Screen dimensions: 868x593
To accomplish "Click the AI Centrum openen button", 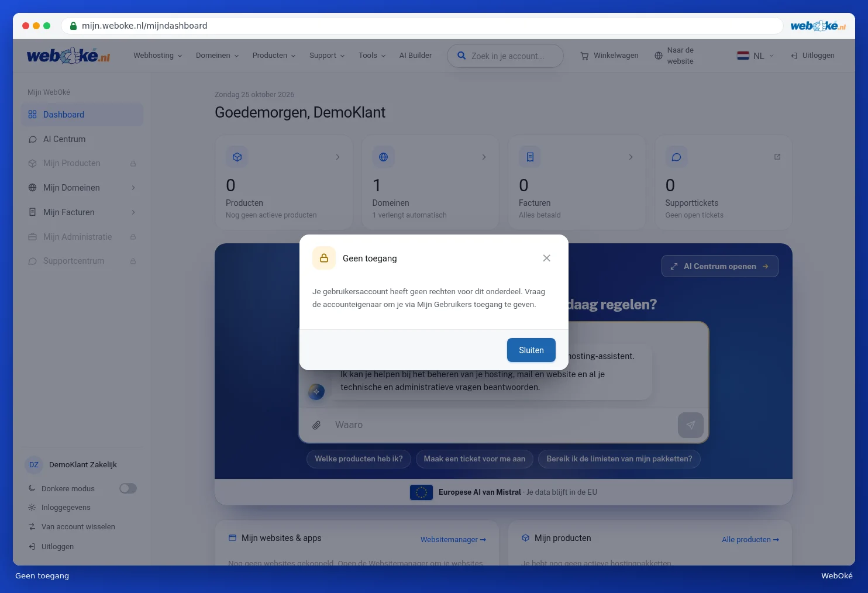I will click(x=720, y=266).
